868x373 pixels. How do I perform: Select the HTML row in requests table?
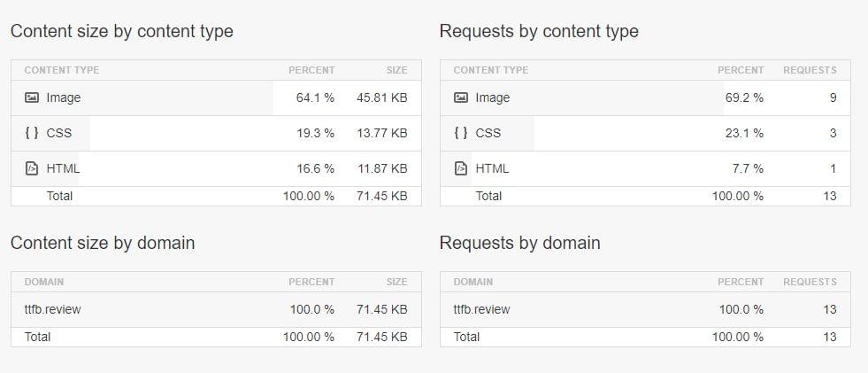644,168
